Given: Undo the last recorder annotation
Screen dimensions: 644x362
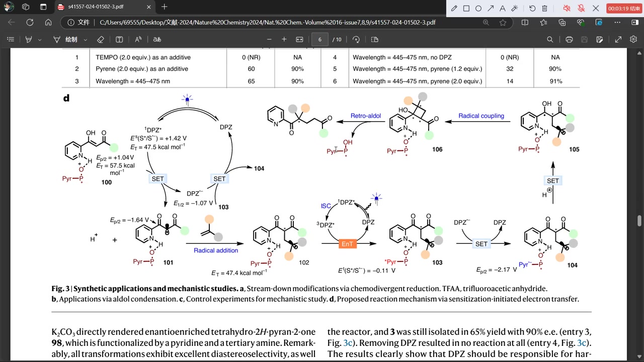Looking at the screenshot, I should [532, 9].
